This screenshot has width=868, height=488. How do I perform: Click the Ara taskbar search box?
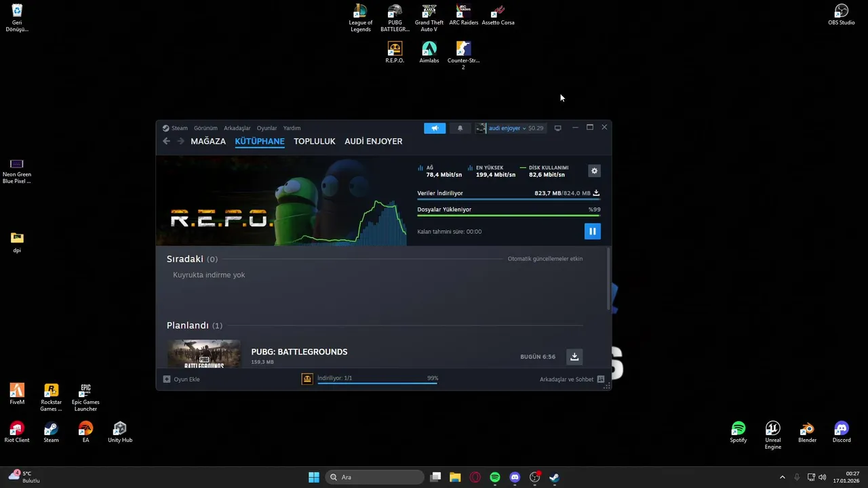click(375, 477)
